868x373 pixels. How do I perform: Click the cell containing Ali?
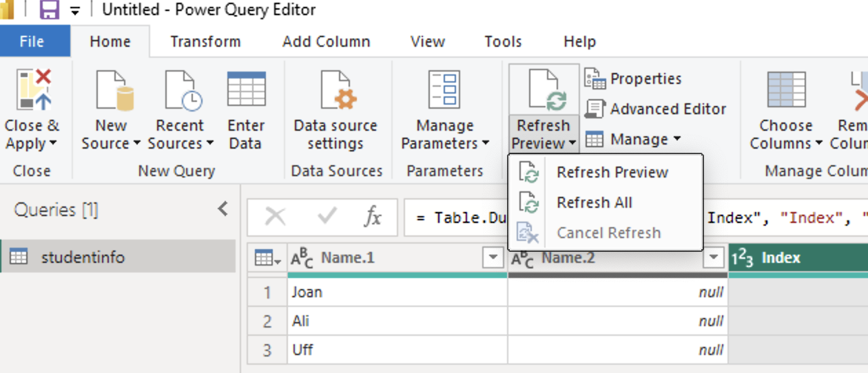tap(397, 321)
